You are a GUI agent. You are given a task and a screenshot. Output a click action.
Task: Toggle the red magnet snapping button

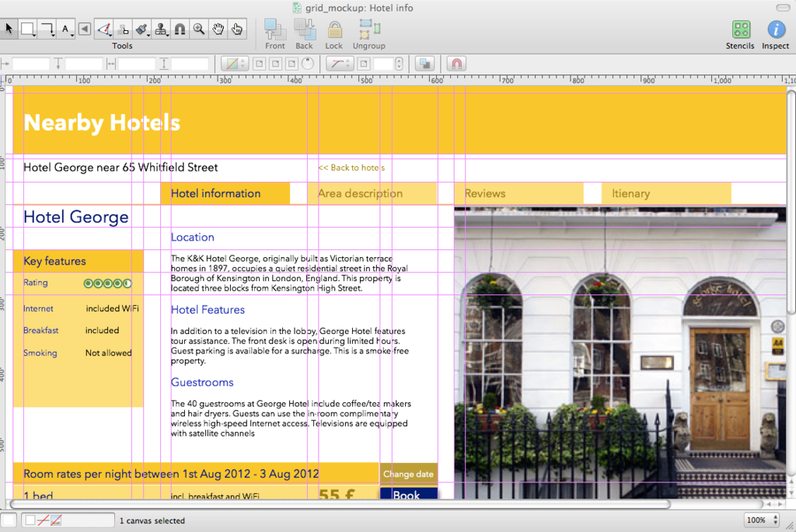pos(456,64)
